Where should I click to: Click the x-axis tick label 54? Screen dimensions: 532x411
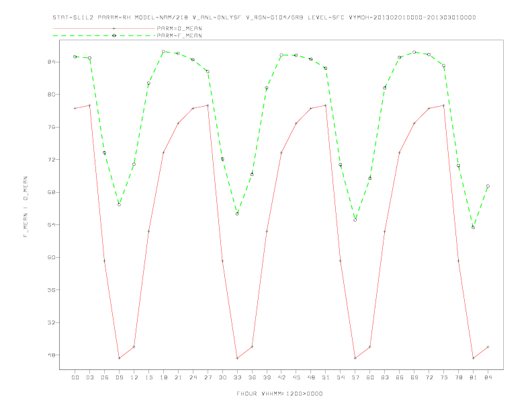click(341, 377)
